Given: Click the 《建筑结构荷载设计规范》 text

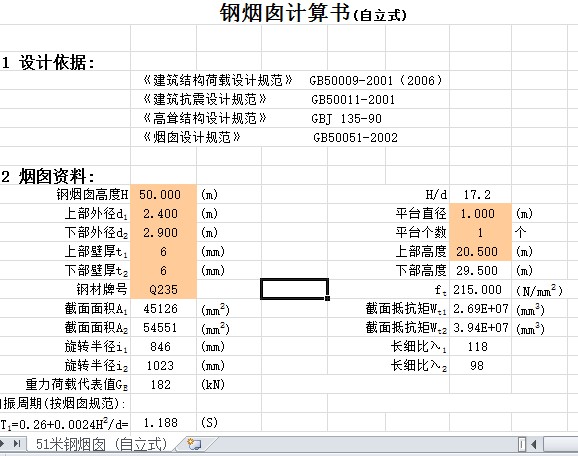Looking at the screenshot, I should click(x=218, y=80).
